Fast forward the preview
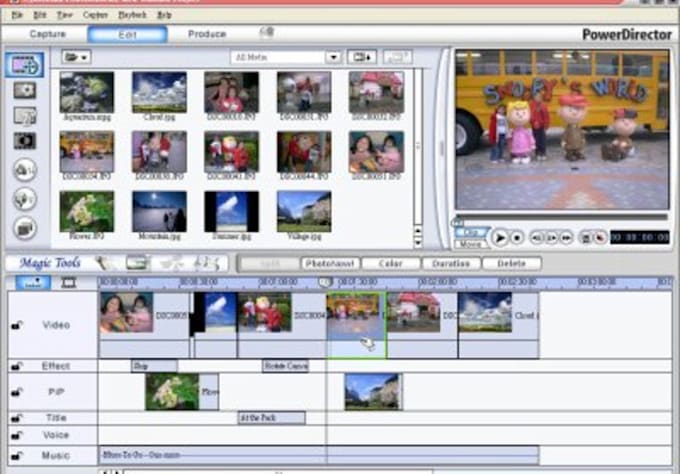 (x=566, y=238)
